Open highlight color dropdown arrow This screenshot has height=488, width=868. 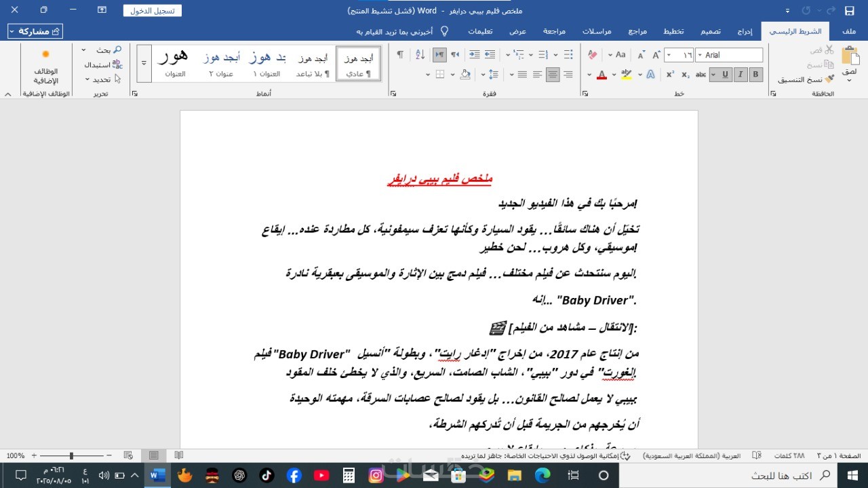(614, 75)
